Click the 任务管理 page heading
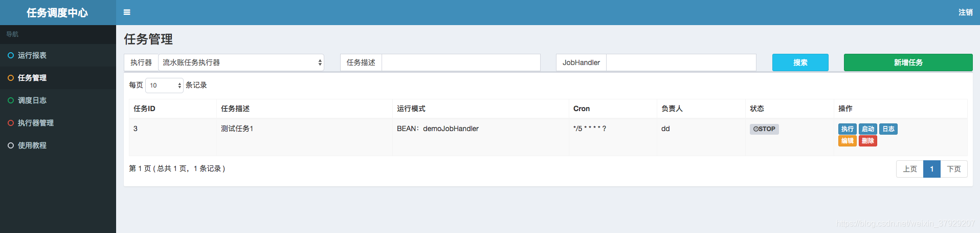Image resolution: width=980 pixels, height=233 pixels. pyautogui.click(x=148, y=39)
